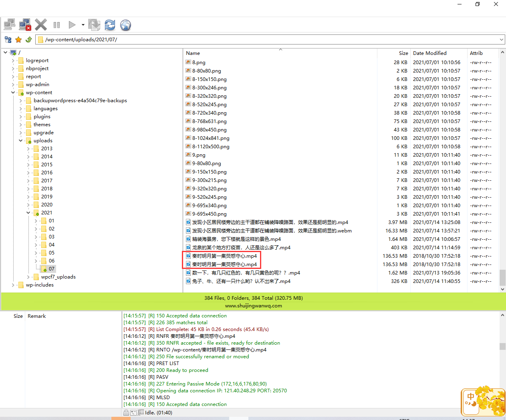Viewport: 506px width, 420px height.
Task: Select the themes folder in tree
Action: (42, 125)
